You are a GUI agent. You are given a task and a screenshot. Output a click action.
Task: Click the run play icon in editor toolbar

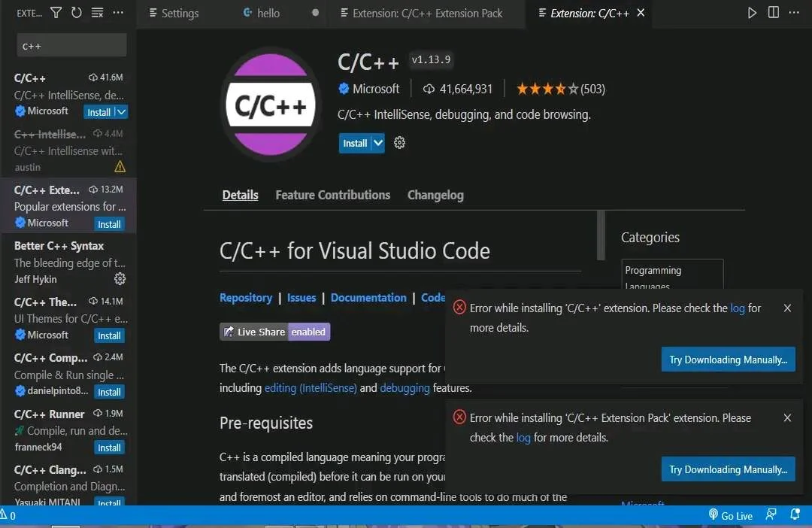click(752, 13)
